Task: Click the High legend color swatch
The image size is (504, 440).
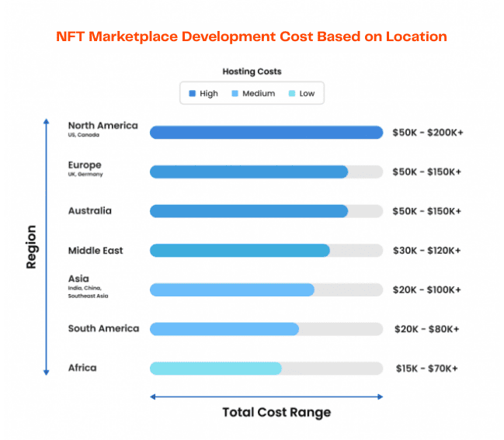Action: point(193,93)
